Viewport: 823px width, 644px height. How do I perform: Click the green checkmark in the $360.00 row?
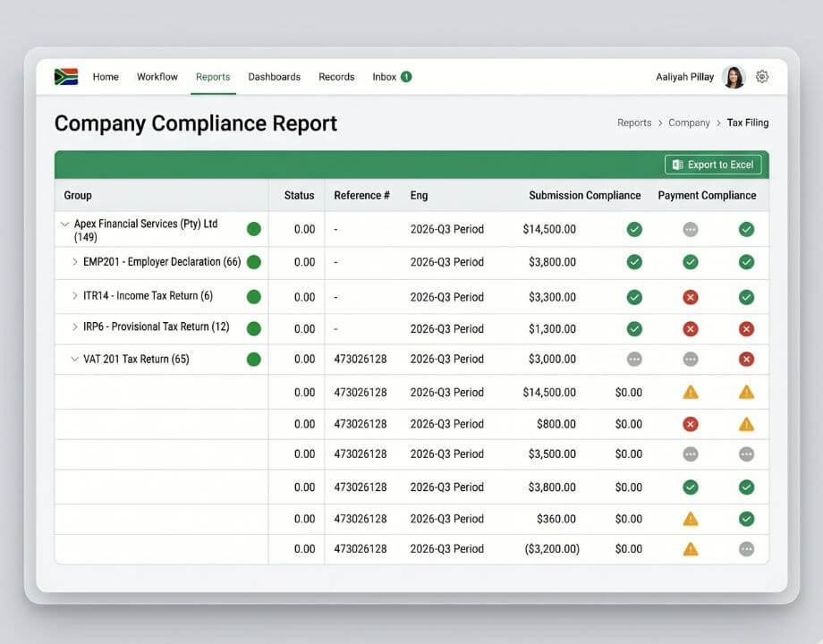point(746,519)
